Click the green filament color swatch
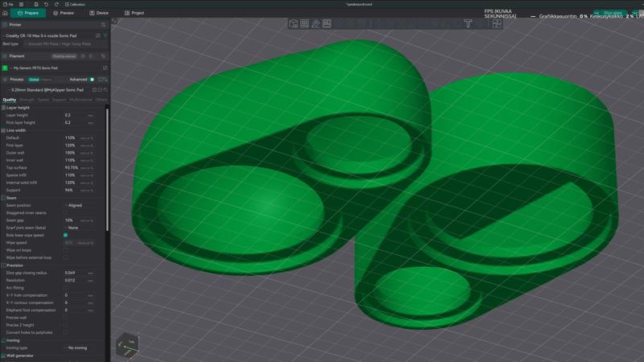The image size is (644, 362). pyautogui.click(x=5, y=68)
